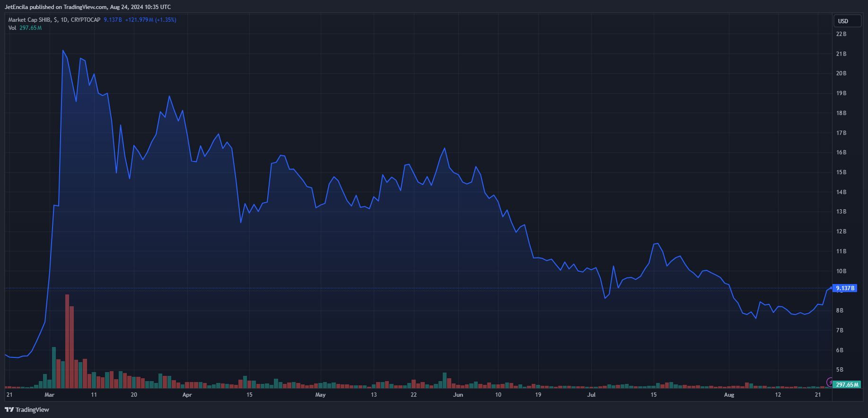868x418 pixels.
Task: Click the JetEncila published on TradingView.com header
Action: [88, 7]
